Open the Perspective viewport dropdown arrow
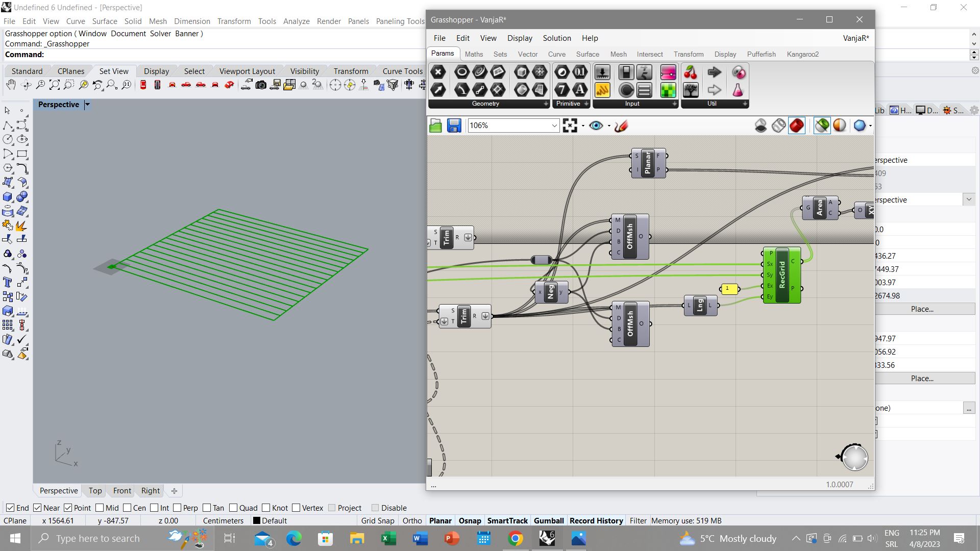The image size is (980, 551). pyautogui.click(x=87, y=105)
